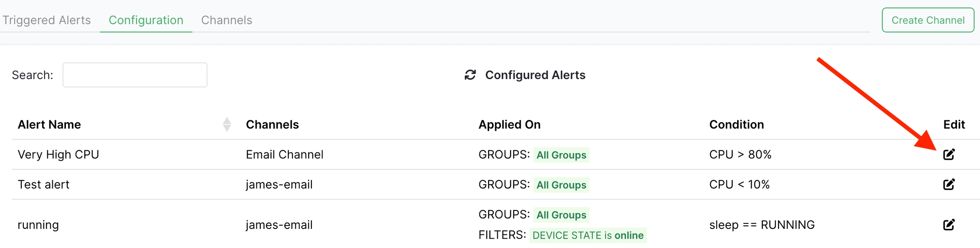Click the Applied On column header
Image resolution: width=980 pixels, height=248 pixels.
pyautogui.click(x=509, y=124)
